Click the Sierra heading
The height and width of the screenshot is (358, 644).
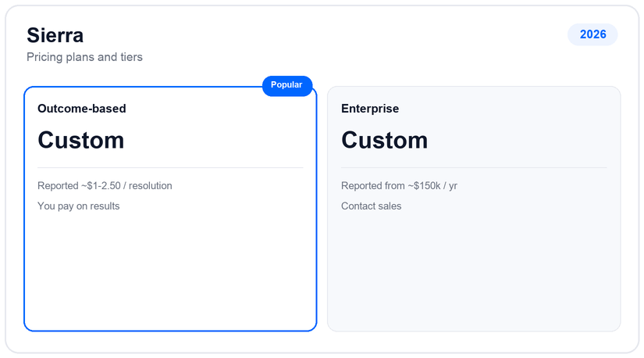[x=55, y=35]
